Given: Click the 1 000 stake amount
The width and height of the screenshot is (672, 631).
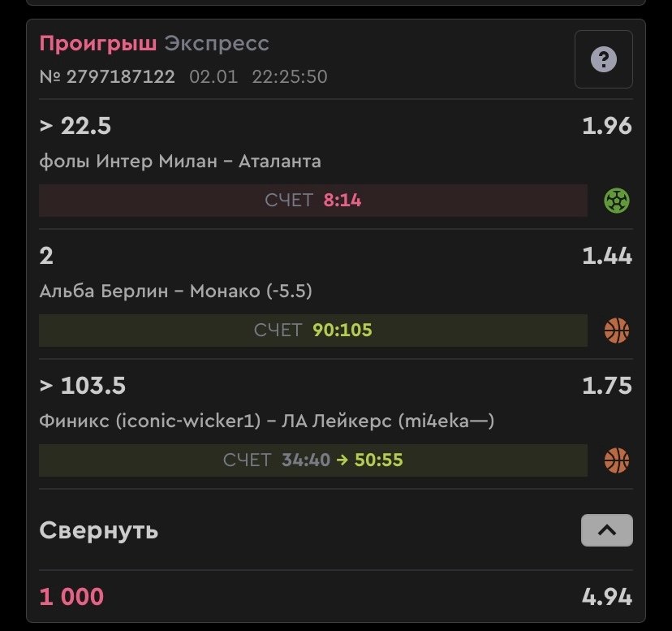Looking at the screenshot, I should [x=71, y=598].
